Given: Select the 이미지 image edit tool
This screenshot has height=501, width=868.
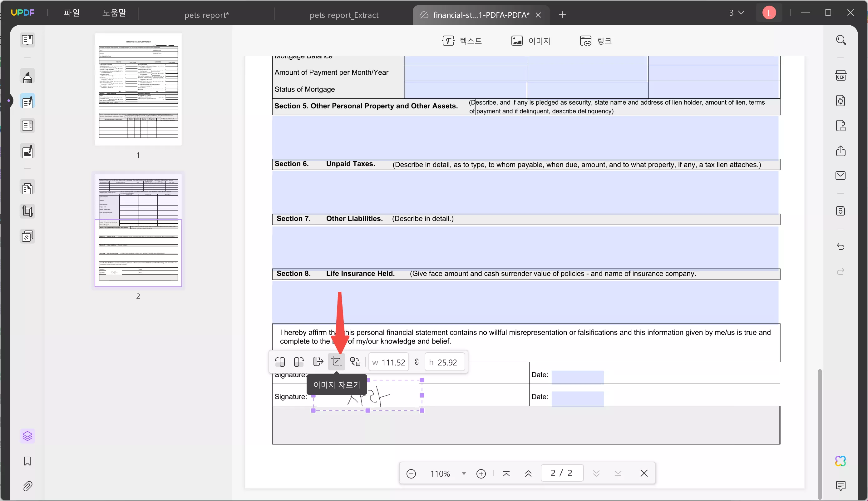Looking at the screenshot, I should (531, 41).
